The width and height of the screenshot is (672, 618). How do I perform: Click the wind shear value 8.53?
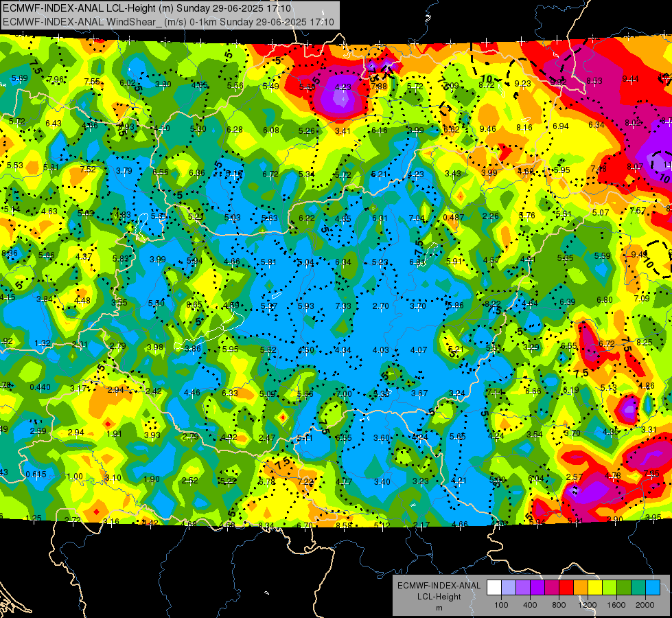pos(594,80)
